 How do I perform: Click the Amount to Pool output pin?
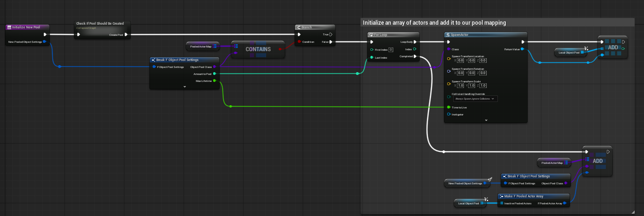coord(214,74)
